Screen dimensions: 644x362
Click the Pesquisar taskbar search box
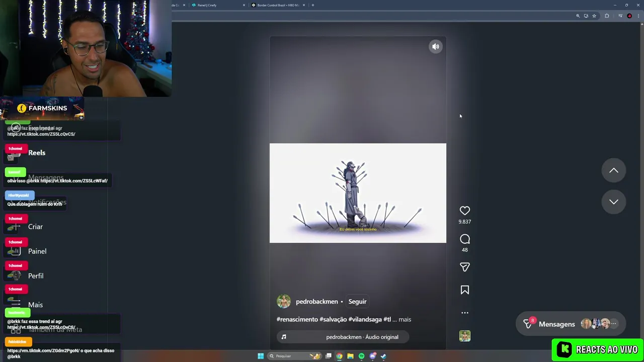295,356
